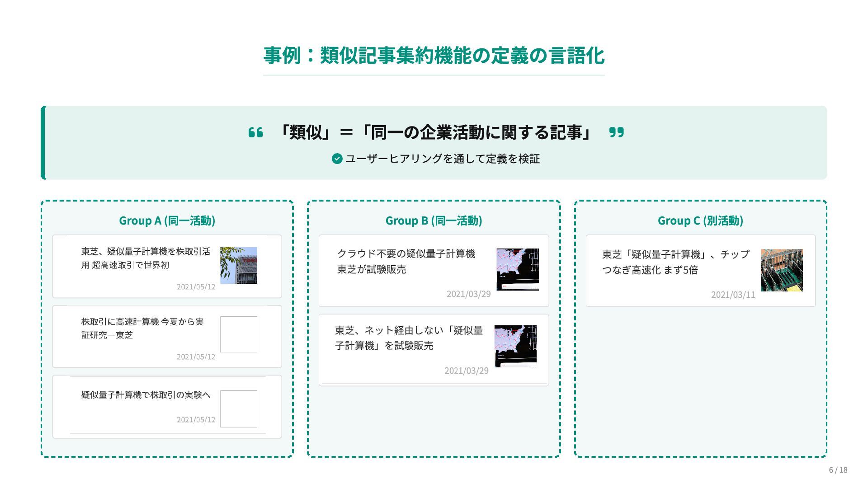This screenshot has width=868, height=488.
Task: Click map thumbnail in ネット経由しない article card
Action: click(x=515, y=346)
